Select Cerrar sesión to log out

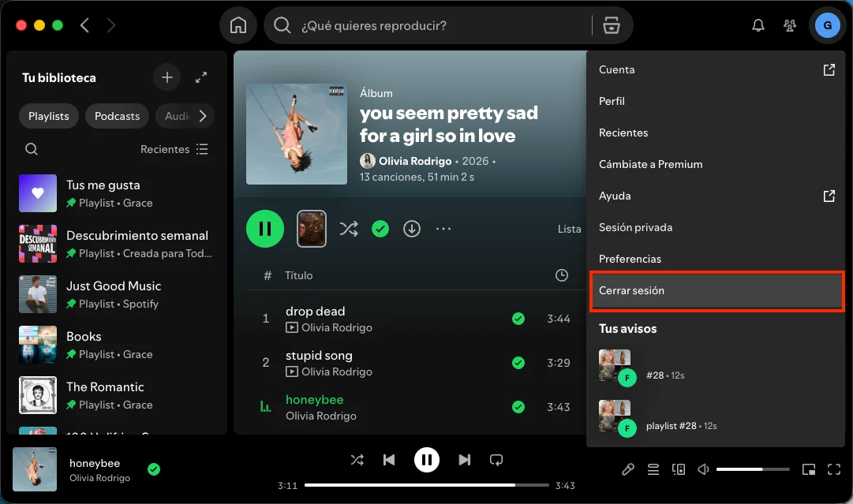pyautogui.click(x=716, y=290)
